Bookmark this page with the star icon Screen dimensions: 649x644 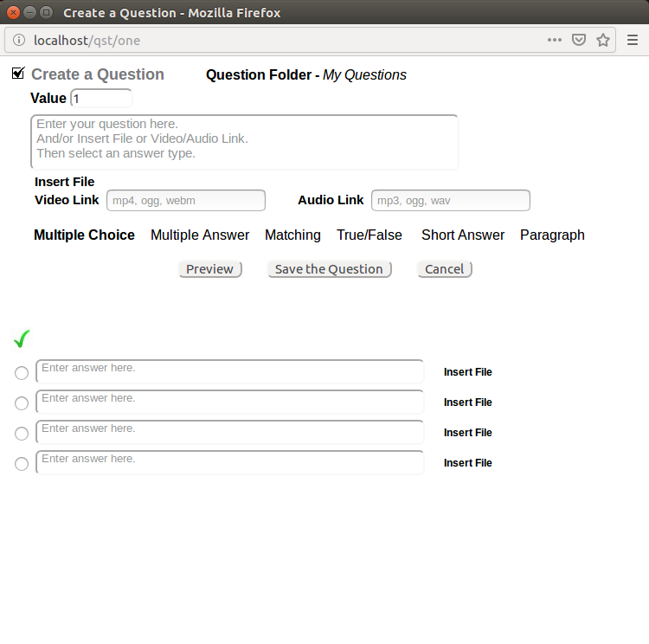pos(603,40)
